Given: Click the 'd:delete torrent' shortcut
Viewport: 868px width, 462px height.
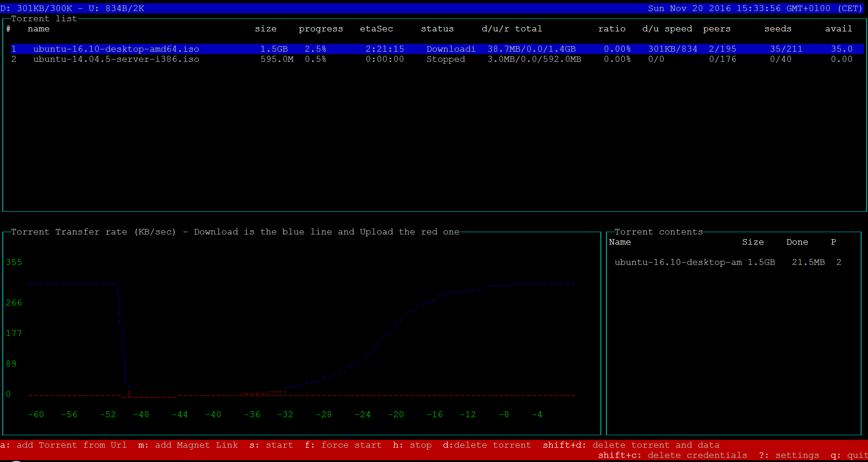Looking at the screenshot, I should tap(487, 445).
